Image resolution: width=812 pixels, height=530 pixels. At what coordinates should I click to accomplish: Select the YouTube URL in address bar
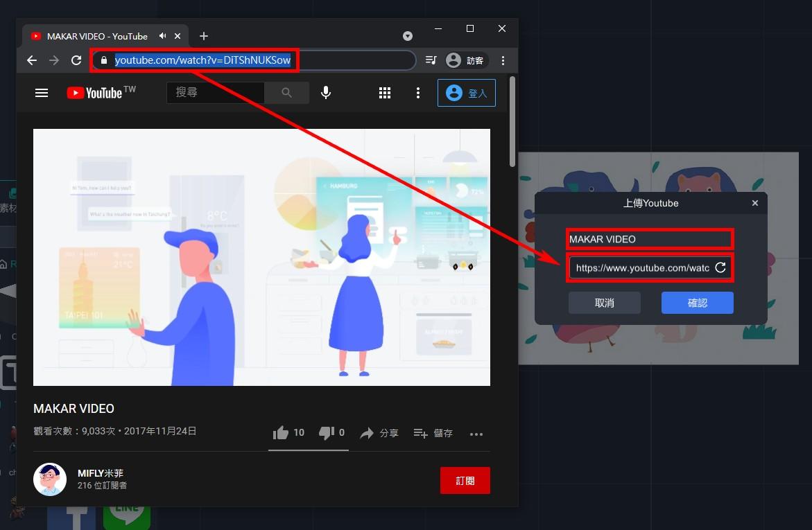point(202,60)
